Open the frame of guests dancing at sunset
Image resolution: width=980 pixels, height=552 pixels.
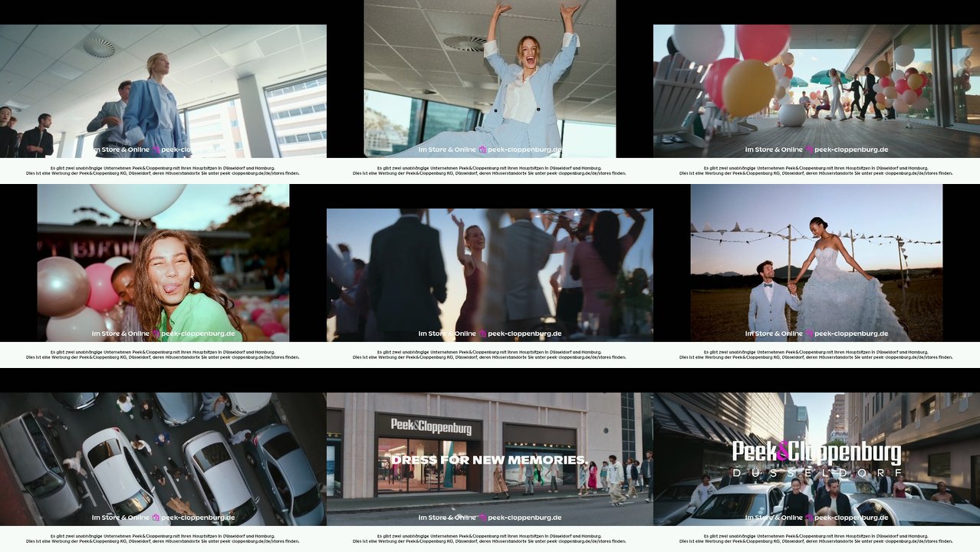click(490, 275)
